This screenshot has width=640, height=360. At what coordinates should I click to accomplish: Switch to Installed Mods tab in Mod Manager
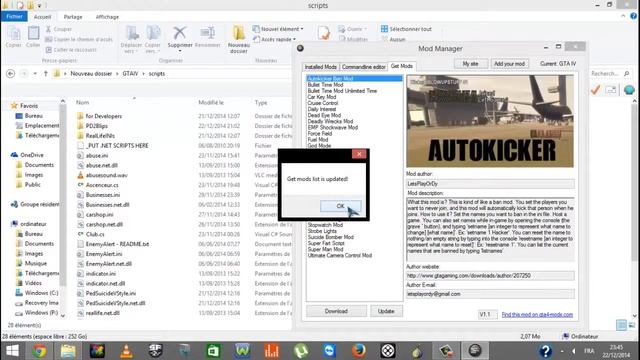click(x=321, y=67)
